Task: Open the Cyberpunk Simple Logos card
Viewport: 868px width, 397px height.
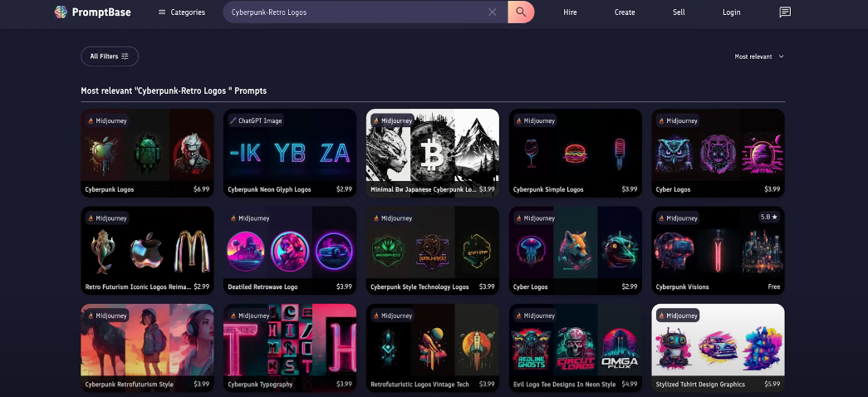Action: click(575, 153)
